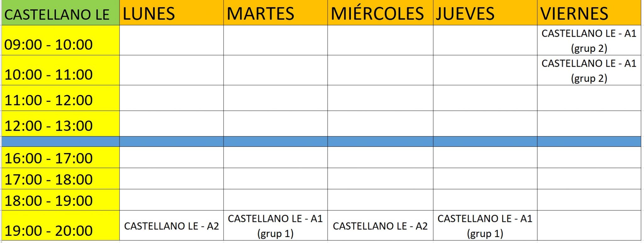Click the VIERNES column header
The width and height of the screenshot is (644, 243).
(x=589, y=13)
